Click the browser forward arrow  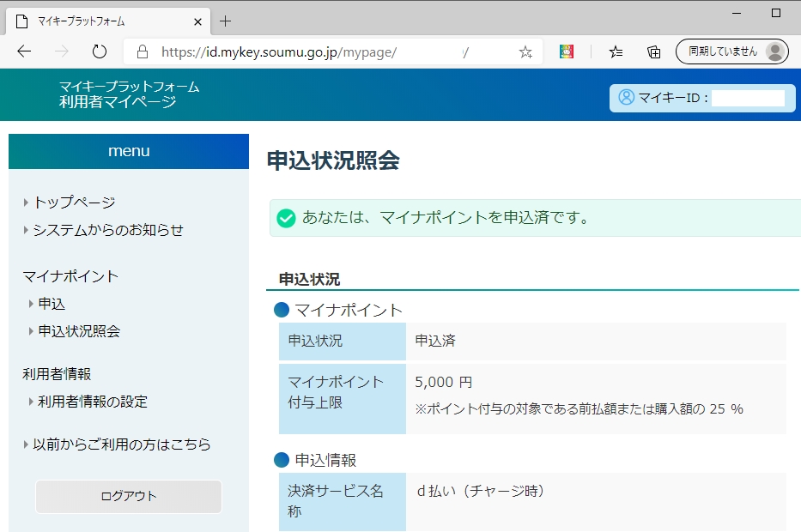[62, 51]
